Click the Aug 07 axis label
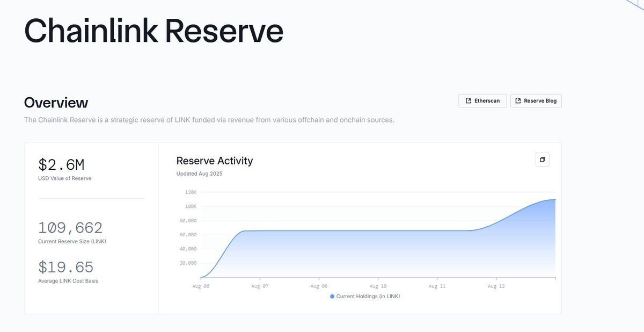 pos(259,286)
